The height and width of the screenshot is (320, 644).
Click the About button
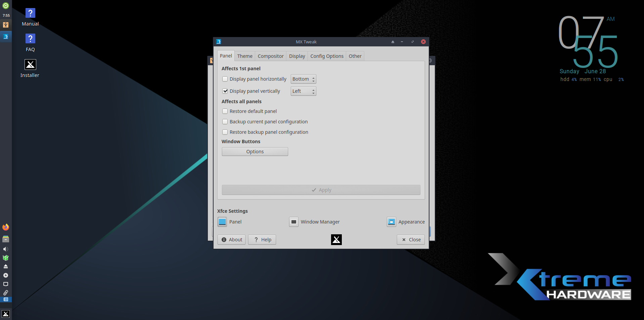tap(232, 240)
